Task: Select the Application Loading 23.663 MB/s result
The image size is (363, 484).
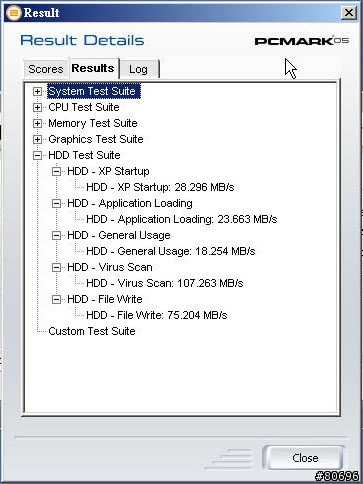Action: coord(182,219)
